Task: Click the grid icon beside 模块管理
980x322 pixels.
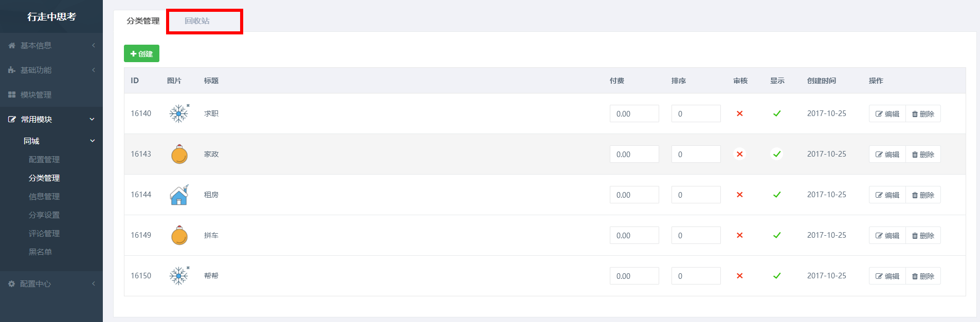Action: (12, 95)
